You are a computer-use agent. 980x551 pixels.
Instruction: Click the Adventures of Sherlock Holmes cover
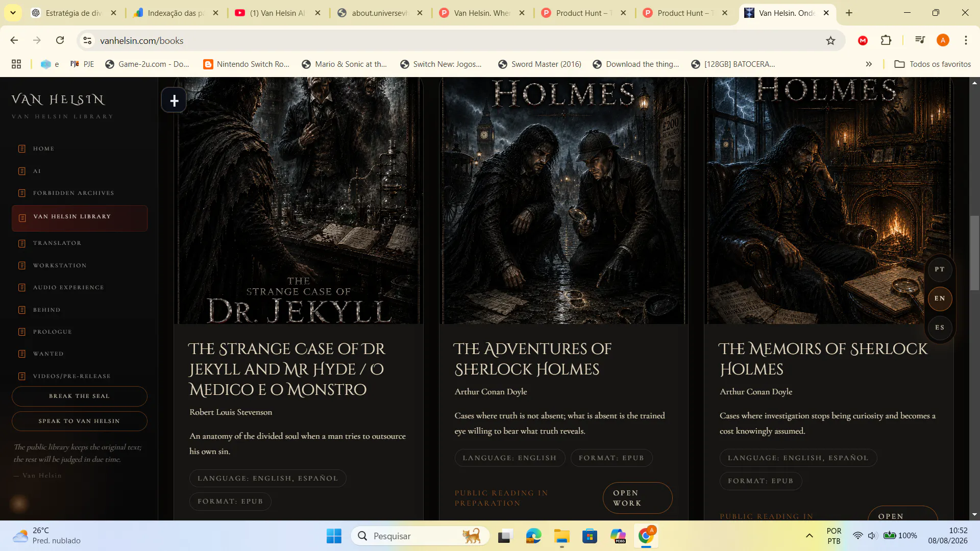pos(563,201)
